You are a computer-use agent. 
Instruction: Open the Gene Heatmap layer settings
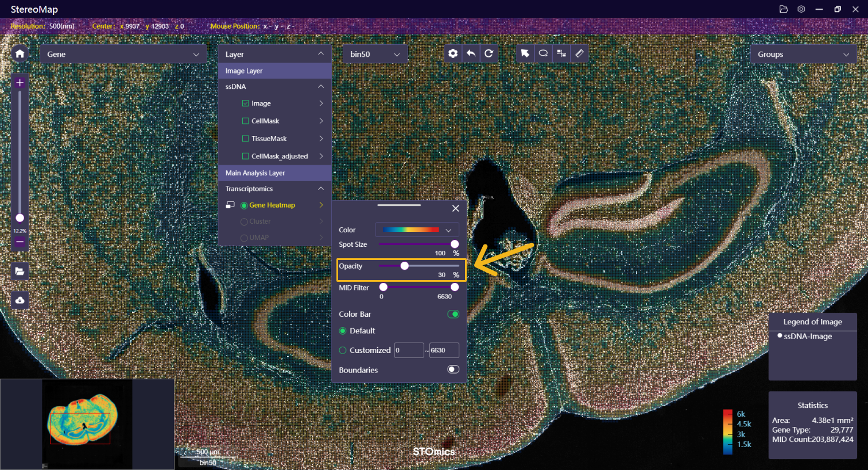pos(321,205)
